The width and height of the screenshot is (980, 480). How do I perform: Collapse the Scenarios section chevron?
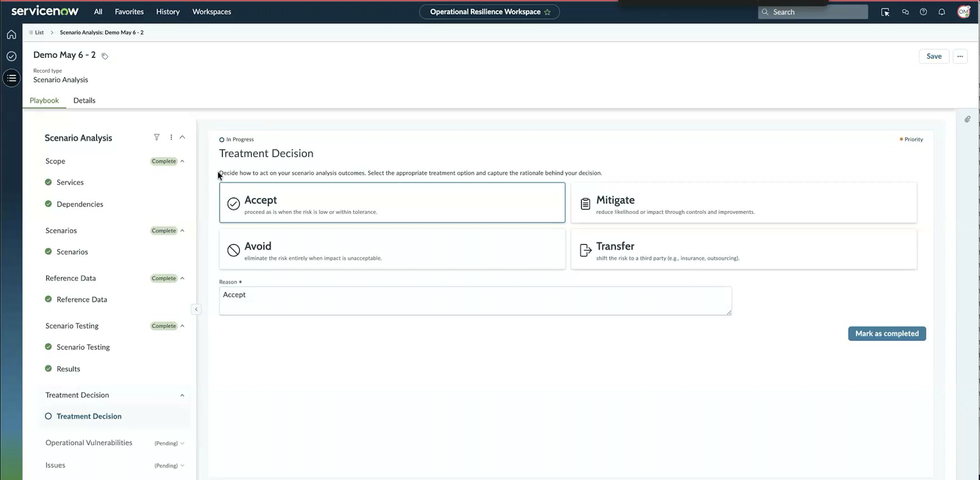pos(182,230)
